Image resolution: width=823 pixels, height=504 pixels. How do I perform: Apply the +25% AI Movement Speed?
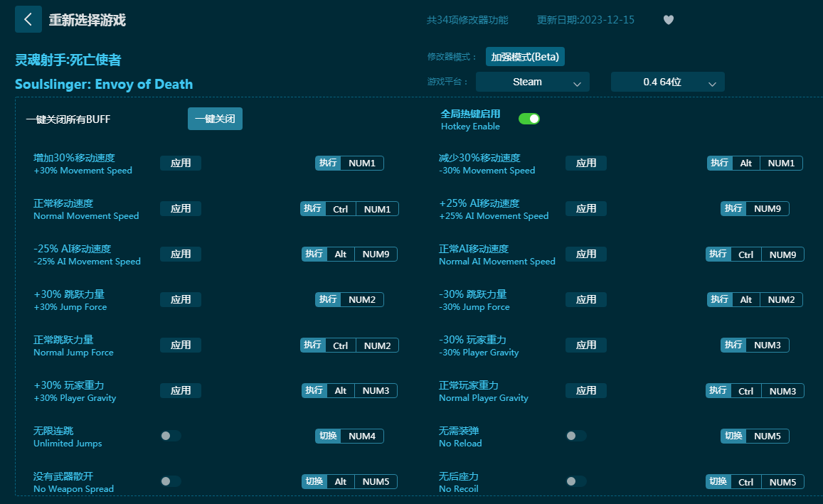[x=586, y=208]
